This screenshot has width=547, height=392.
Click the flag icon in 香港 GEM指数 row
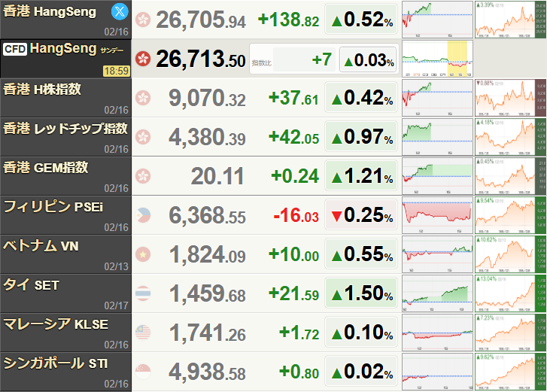(143, 176)
